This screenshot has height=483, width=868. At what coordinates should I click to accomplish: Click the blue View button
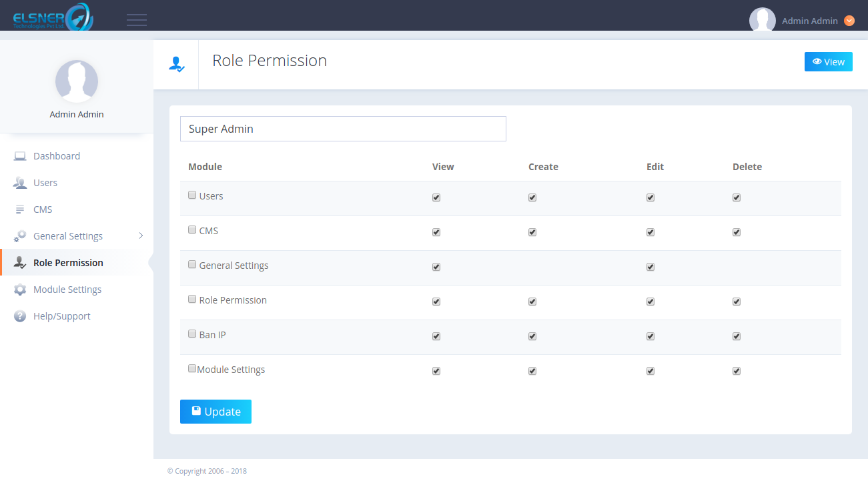(828, 62)
